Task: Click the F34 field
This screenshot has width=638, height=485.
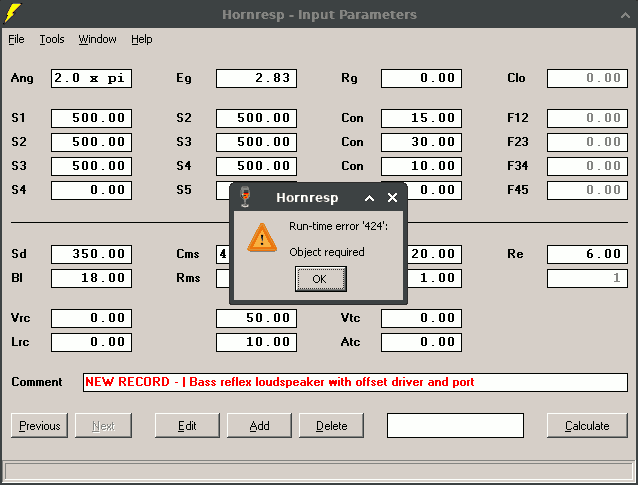Action: 587,166
